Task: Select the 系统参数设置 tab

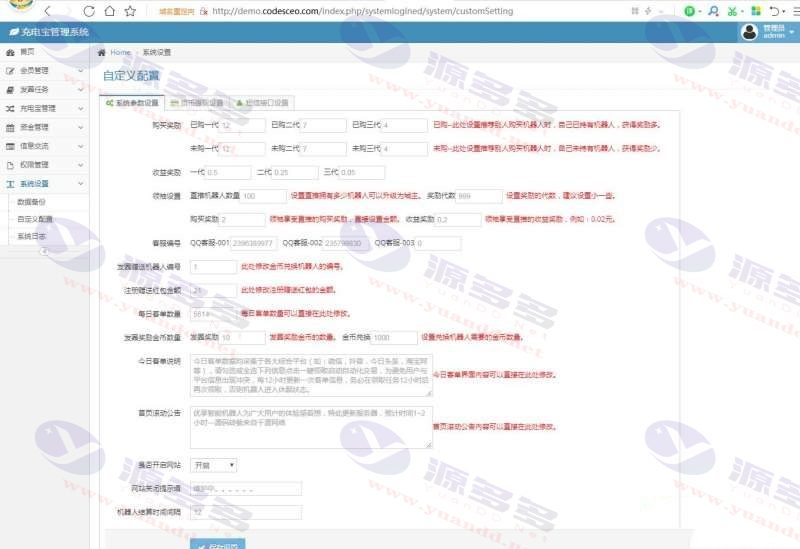Action: coord(132,103)
